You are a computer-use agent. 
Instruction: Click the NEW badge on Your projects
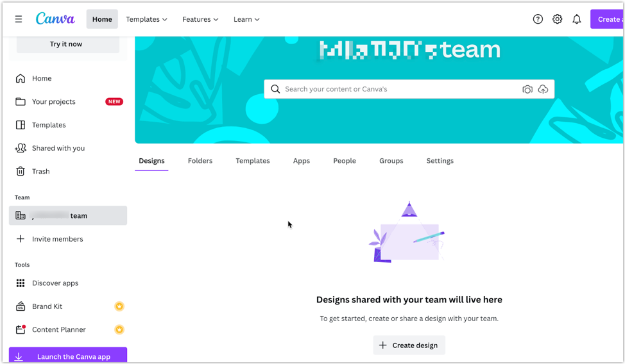(114, 101)
